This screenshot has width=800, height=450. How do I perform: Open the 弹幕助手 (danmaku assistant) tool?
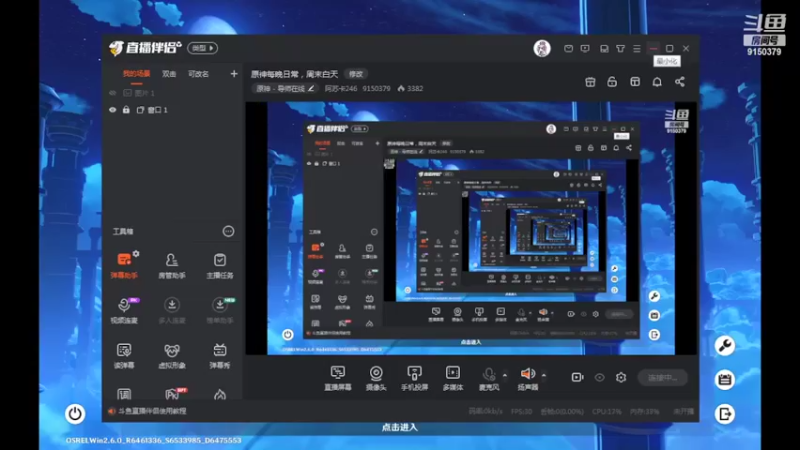point(124,266)
